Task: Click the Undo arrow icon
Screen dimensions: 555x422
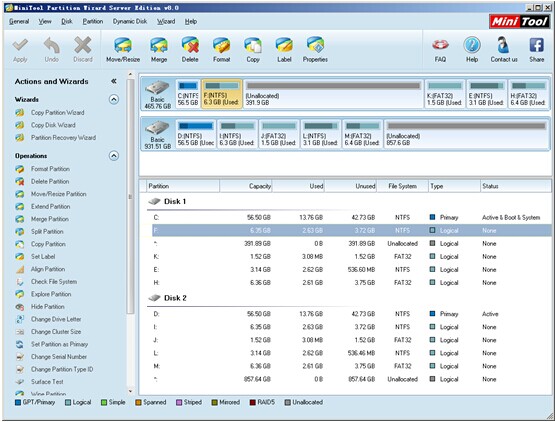Action: [x=52, y=45]
